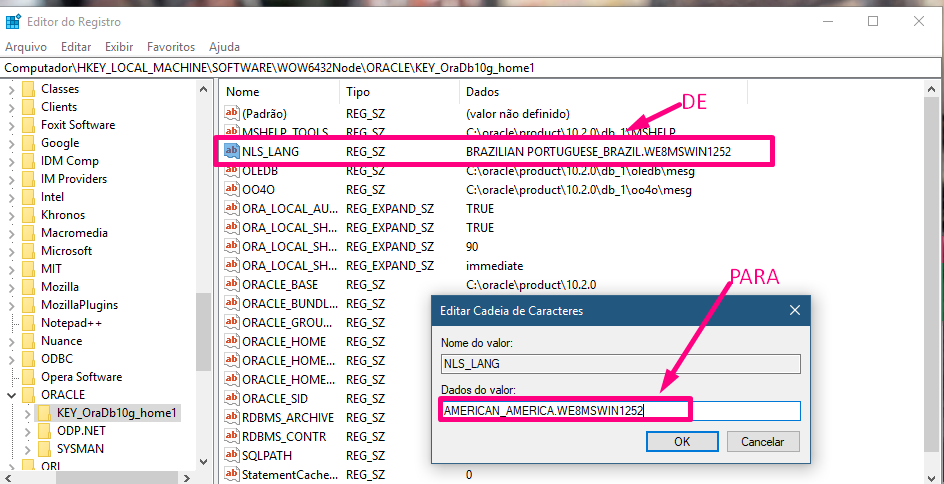Click tree pane scrollbar down arrow
This screenshot has height=484, width=944.
point(203,462)
